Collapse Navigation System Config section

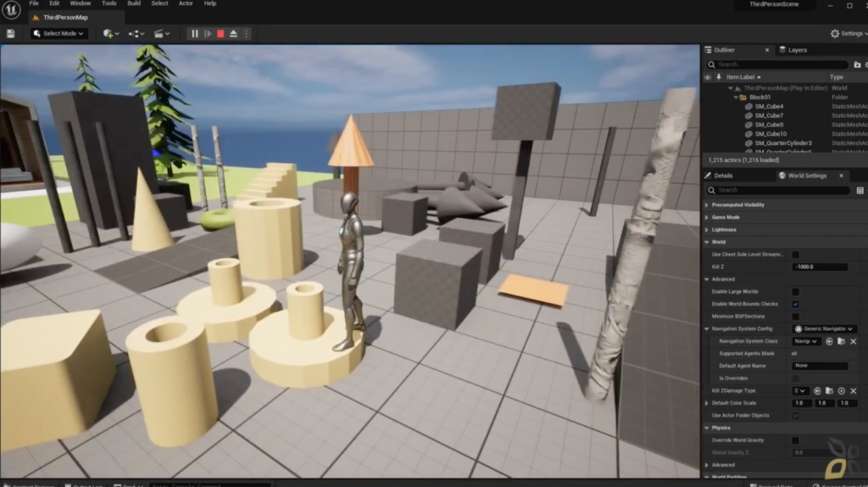pyautogui.click(x=707, y=329)
